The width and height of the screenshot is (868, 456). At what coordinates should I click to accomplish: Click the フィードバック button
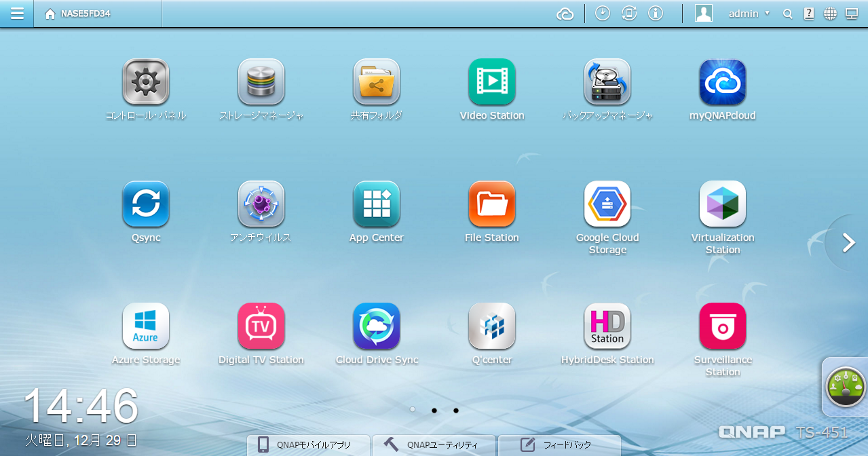[560, 445]
